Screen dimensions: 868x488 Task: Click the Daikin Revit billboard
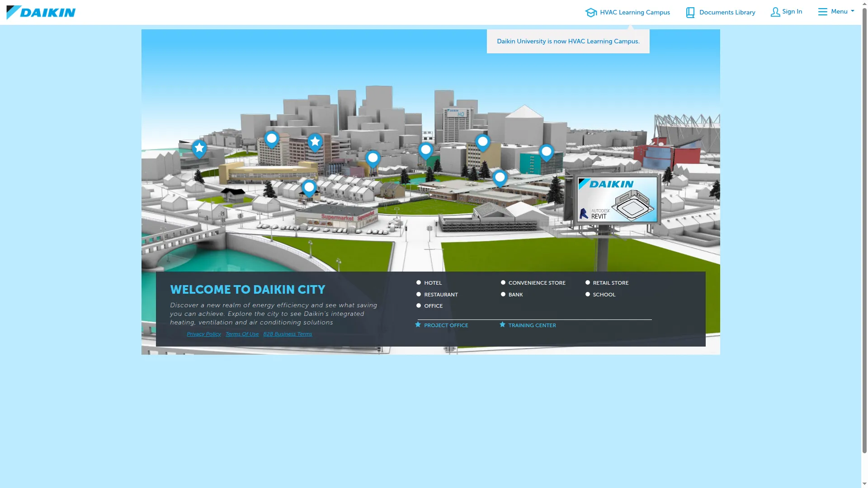click(x=617, y=199)
